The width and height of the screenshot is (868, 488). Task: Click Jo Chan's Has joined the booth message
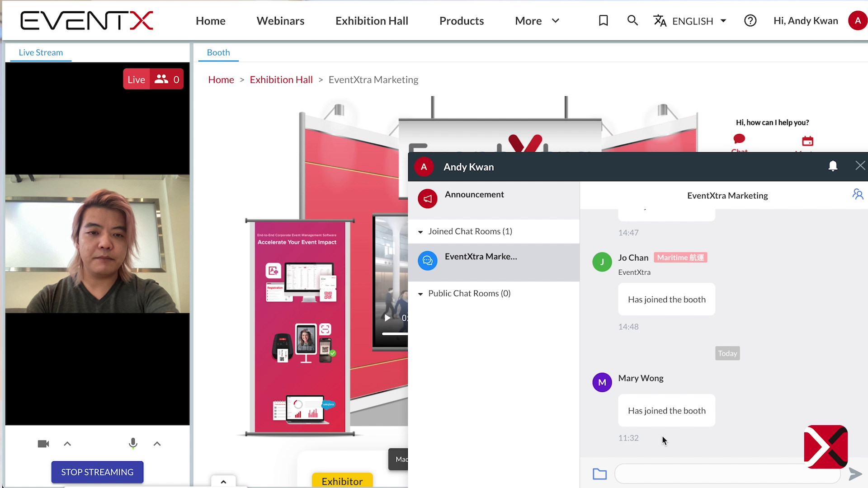click(666, 299)
